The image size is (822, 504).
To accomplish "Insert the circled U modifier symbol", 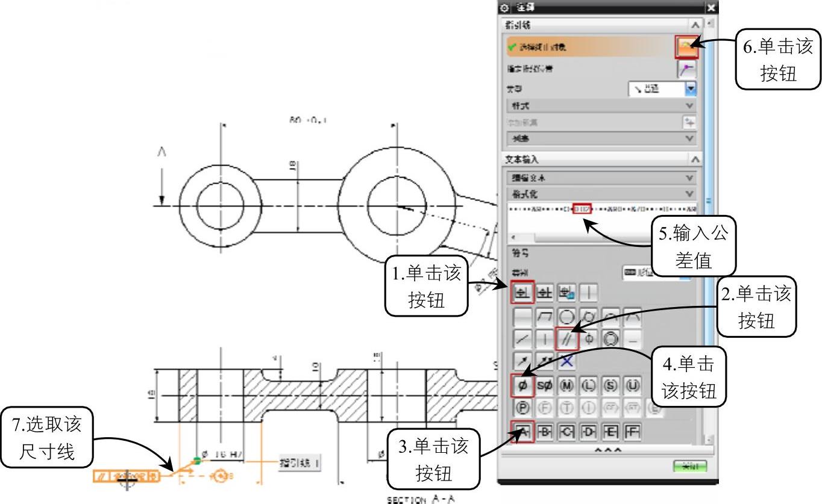I will coord(633,385).
